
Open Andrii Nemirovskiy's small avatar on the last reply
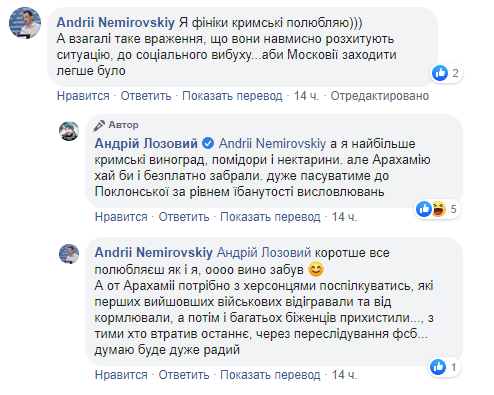click(x=69, y=254)
